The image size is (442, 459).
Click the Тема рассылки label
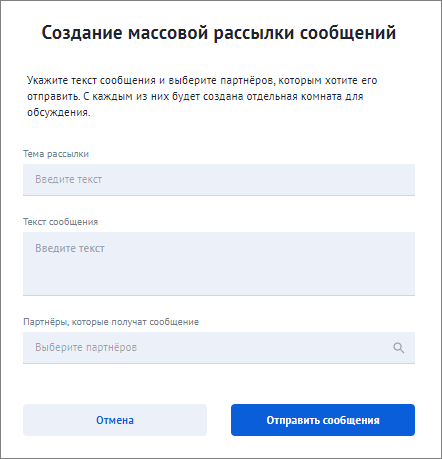[x=56, y=154]
